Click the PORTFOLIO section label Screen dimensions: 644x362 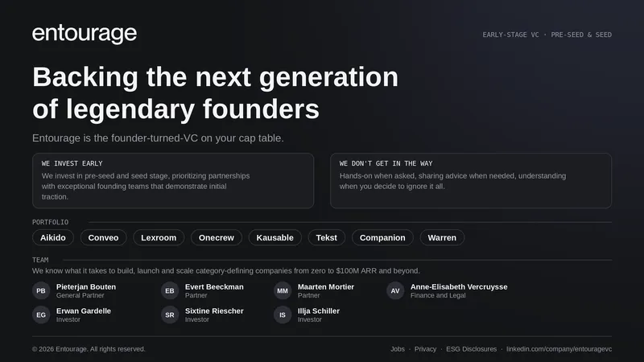pos(50,222)
